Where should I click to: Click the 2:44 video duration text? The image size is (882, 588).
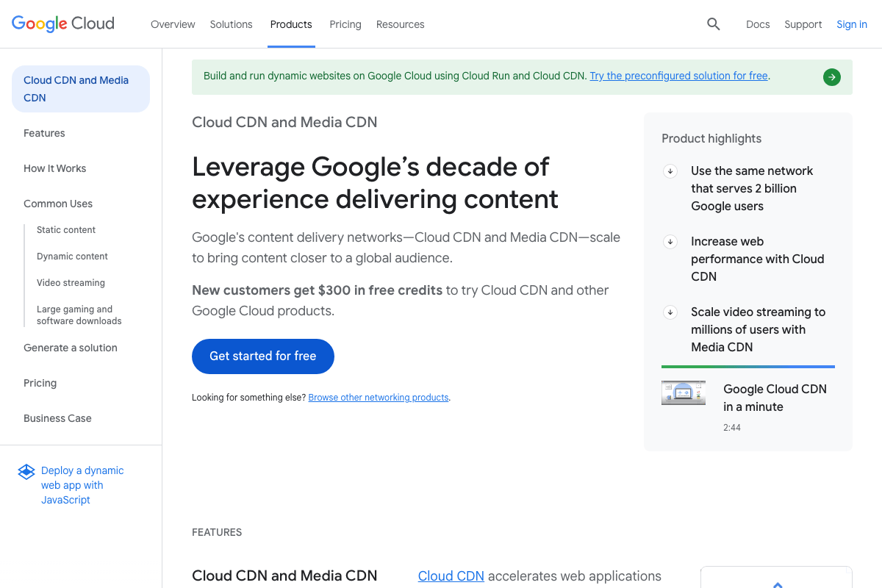pos(732,427)
